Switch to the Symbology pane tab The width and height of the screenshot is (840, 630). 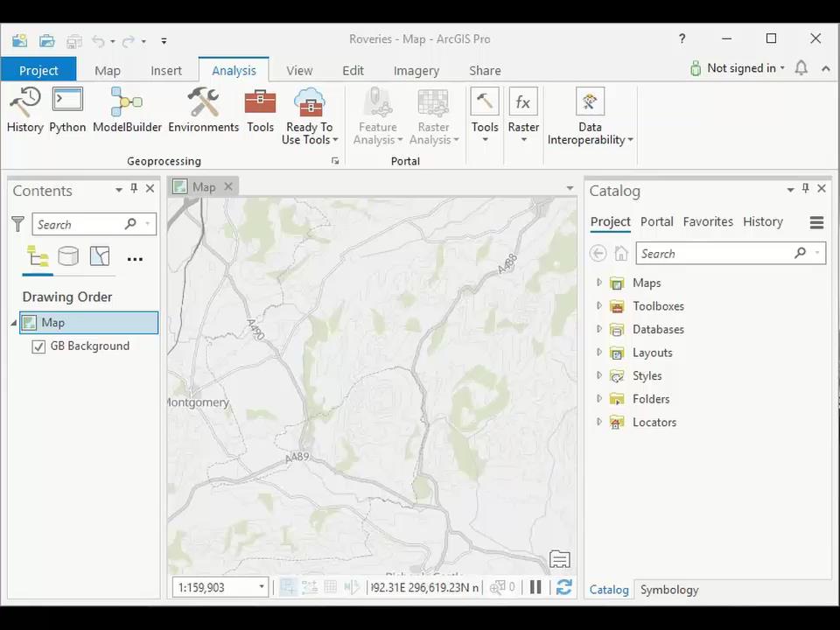(x=668, y=590)
